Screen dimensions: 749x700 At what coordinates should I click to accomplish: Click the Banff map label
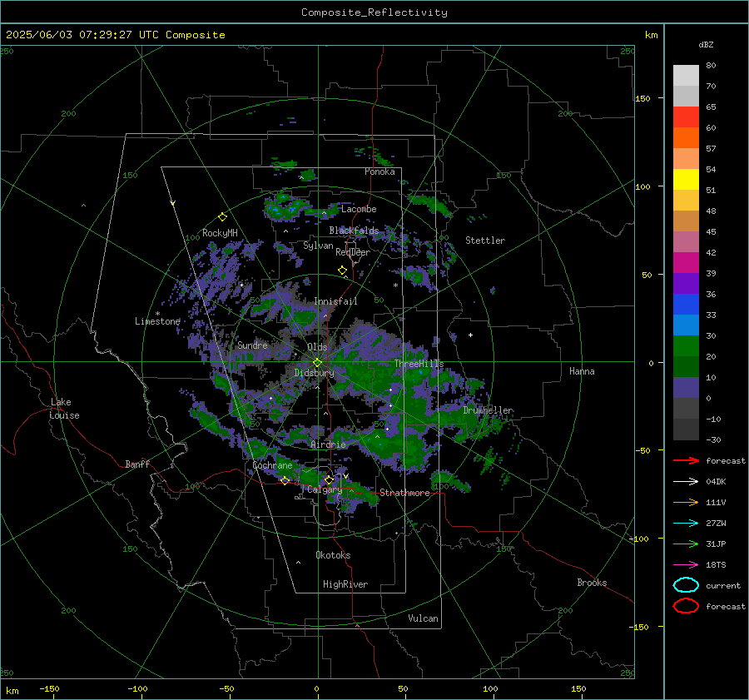point(137,464)
